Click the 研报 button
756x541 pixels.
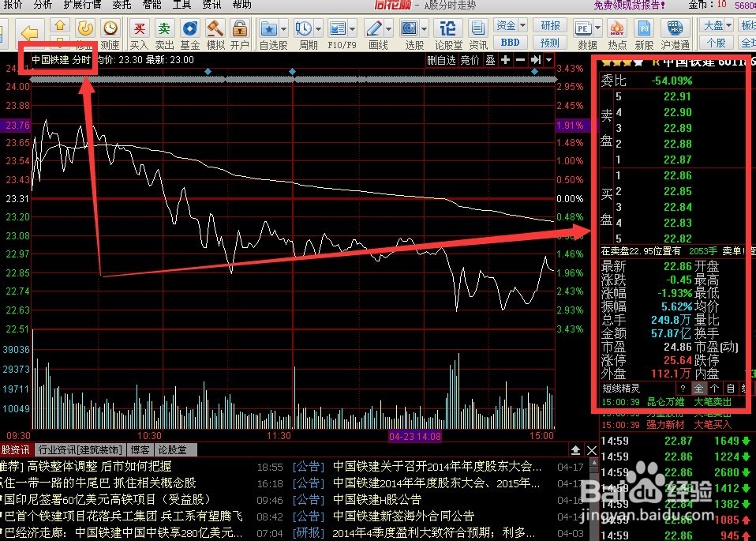(550, 25)
